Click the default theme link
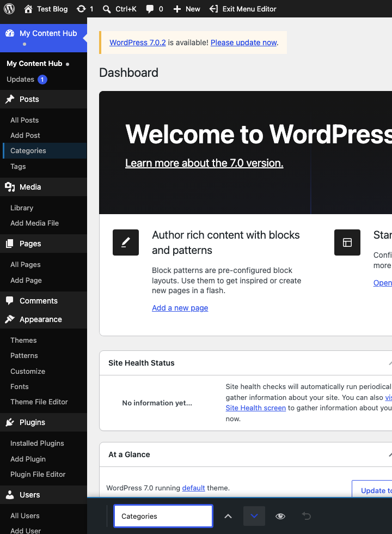Screen dimensions: 392x534 tap(194, 488)
